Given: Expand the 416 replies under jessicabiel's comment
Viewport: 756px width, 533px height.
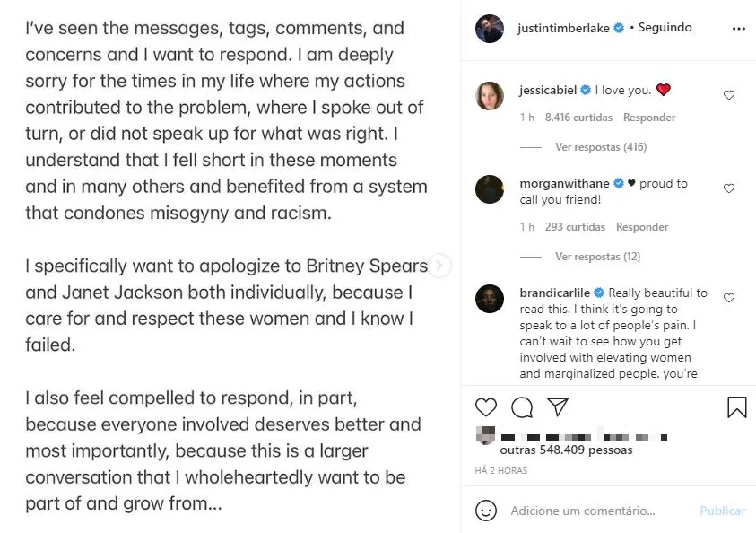Looking at the screenshot, I should click(x=600, y=147).
